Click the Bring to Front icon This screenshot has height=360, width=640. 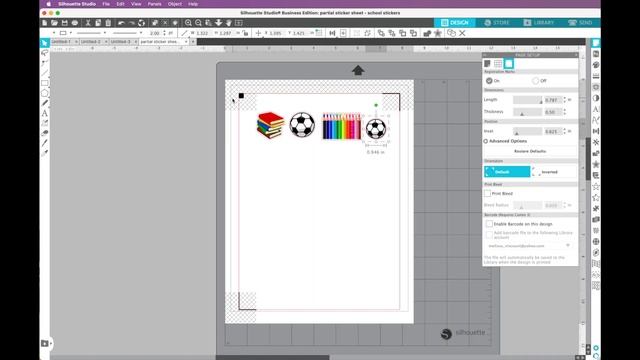click(381, 33)
